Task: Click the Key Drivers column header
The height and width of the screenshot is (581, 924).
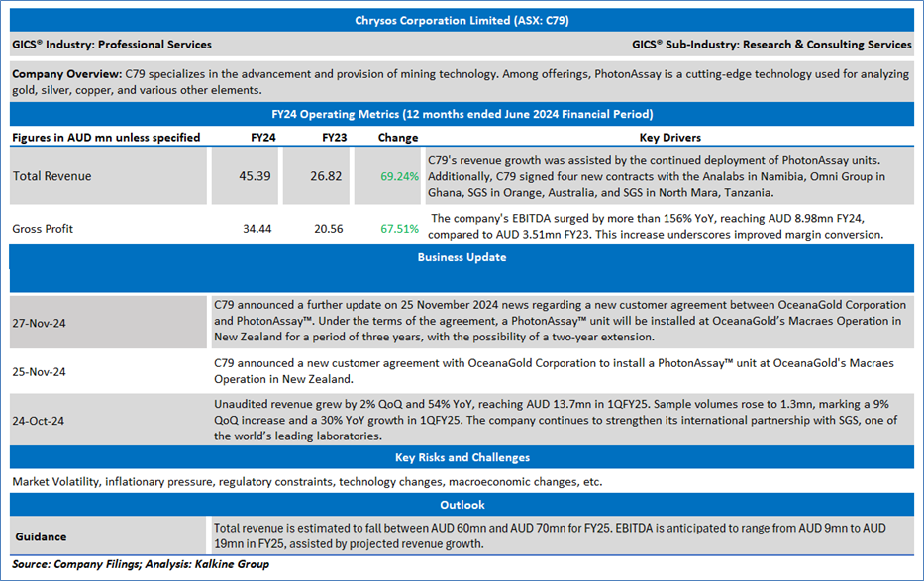Action: 670,138
